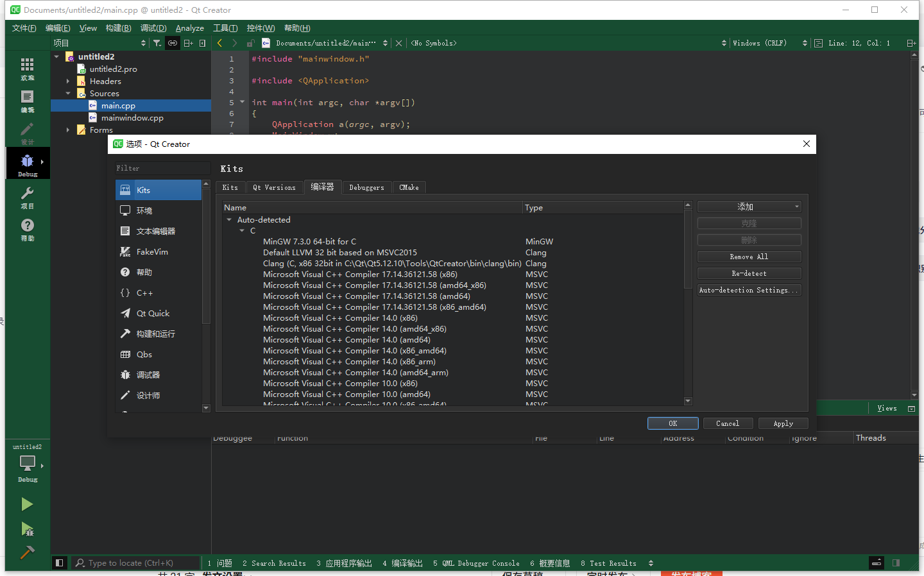Open the Analyze menu
924x576 pixels.
point(190,28)
